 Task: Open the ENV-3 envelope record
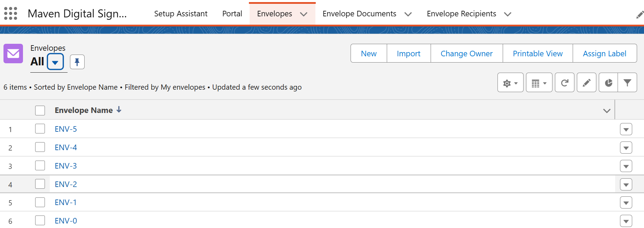(66, 166)
